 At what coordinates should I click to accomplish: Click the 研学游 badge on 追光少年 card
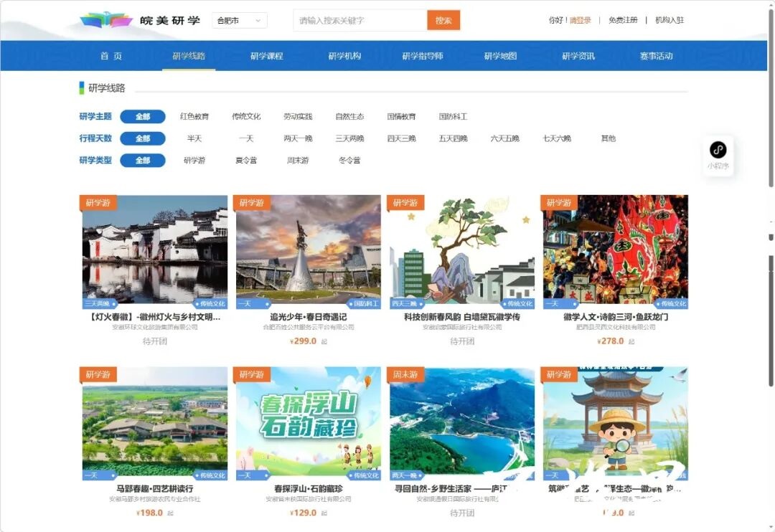[x=251, y=203]
